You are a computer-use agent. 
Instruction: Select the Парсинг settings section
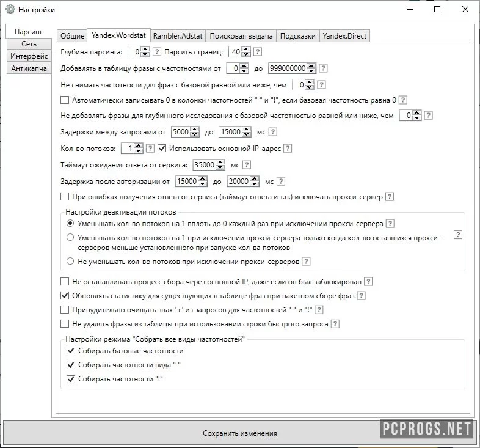tap(29, 32)
